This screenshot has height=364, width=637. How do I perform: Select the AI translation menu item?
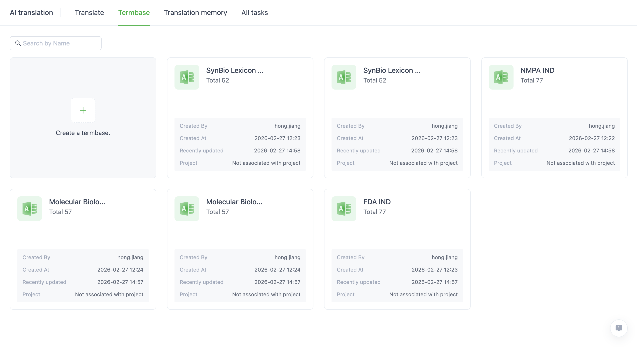pyautogui.click(x=31, y=13)
